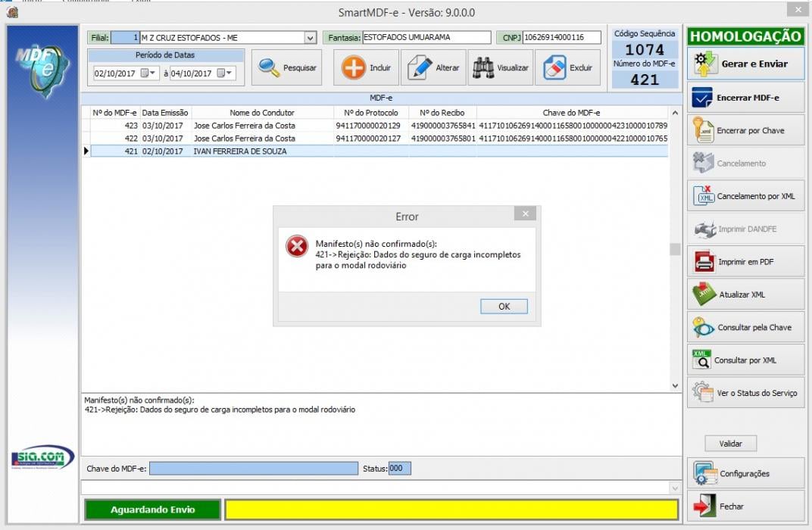Viewport: 812px width, 530px height.
Task: Click the application icon in title bar
Action: [12, 12]
